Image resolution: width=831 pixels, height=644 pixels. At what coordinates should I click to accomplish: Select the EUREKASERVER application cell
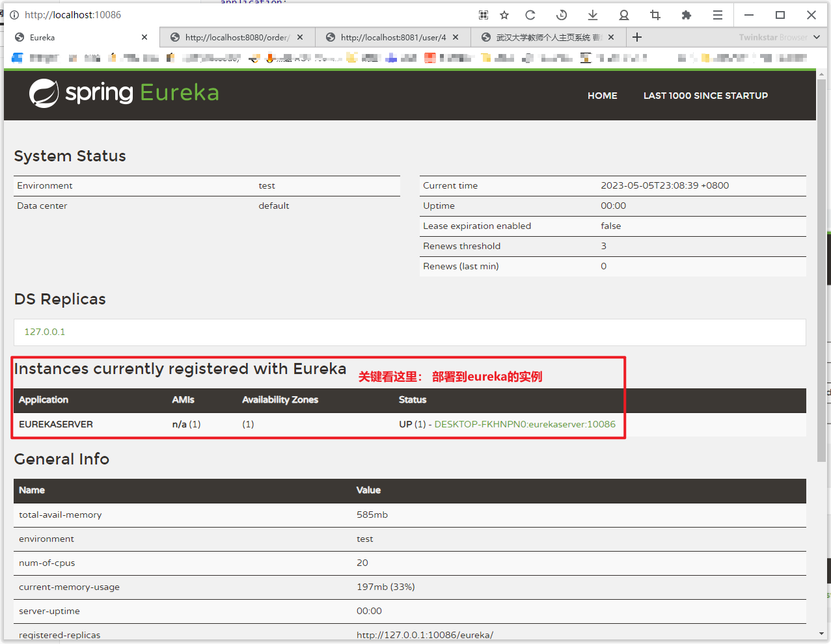56,424
